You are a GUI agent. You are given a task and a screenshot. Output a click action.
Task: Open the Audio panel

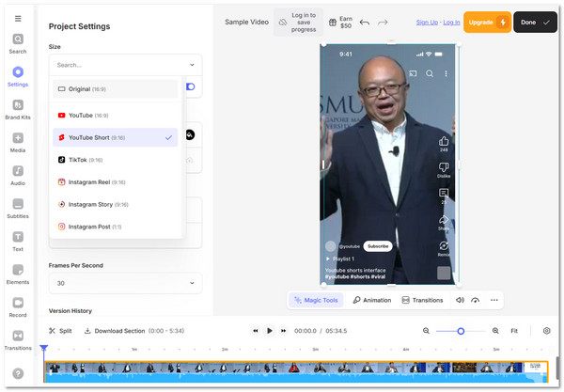[x=18, y=176]
